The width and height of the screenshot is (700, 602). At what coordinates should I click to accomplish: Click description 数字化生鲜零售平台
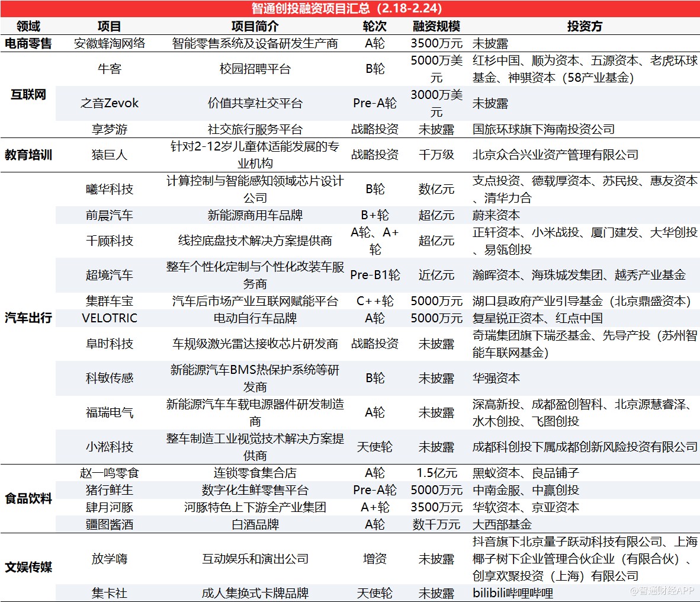pyautogui.click(x=255, y=490)
